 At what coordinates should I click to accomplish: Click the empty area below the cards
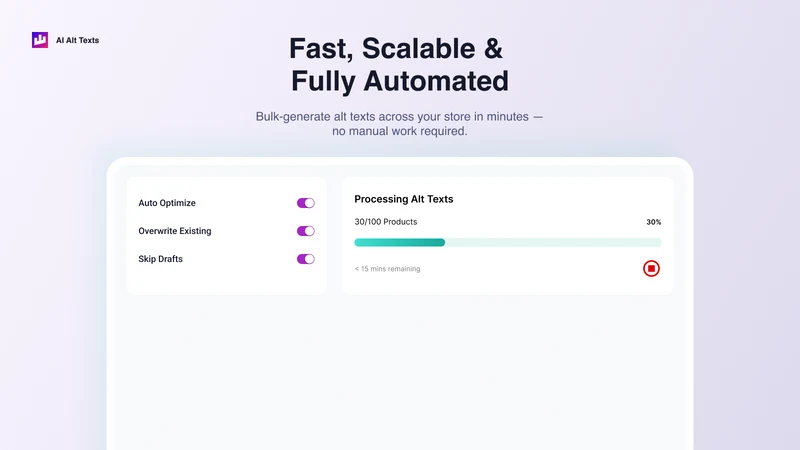[x=399, y=372]
